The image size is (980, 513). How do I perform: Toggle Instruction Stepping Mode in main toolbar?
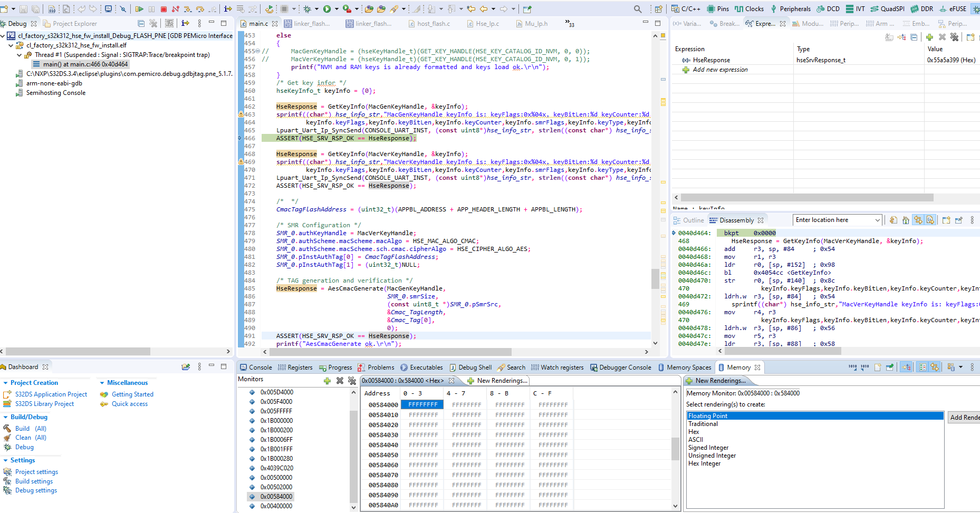[x=228, y=9]
